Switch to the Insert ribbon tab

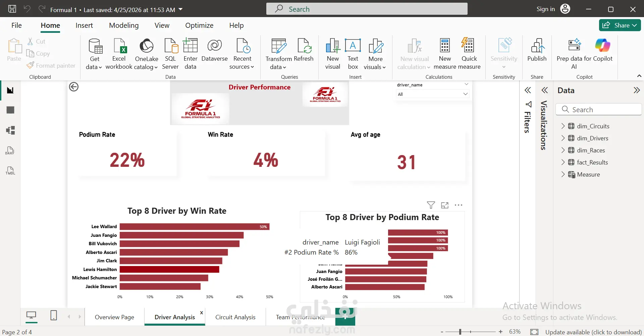84,25
